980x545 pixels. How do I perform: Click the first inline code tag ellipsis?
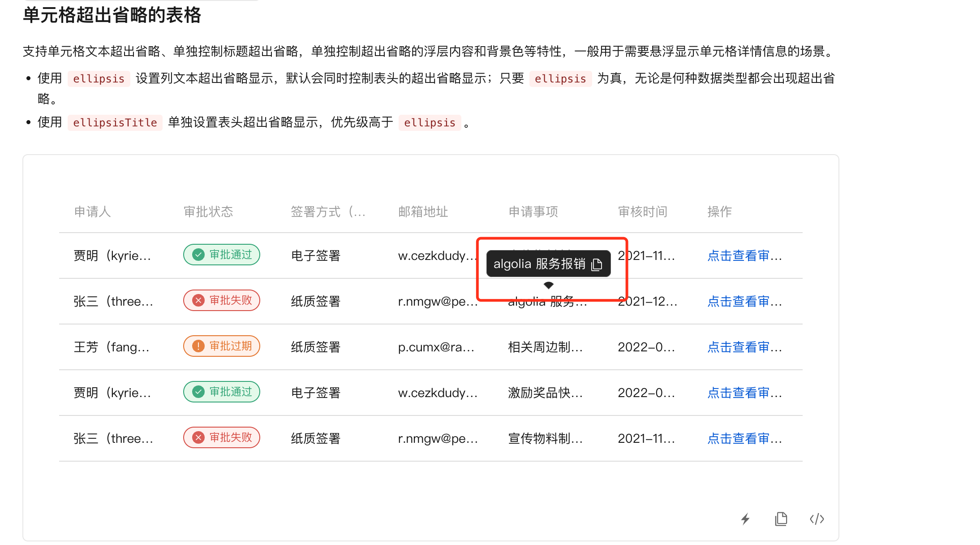point(99,78)
